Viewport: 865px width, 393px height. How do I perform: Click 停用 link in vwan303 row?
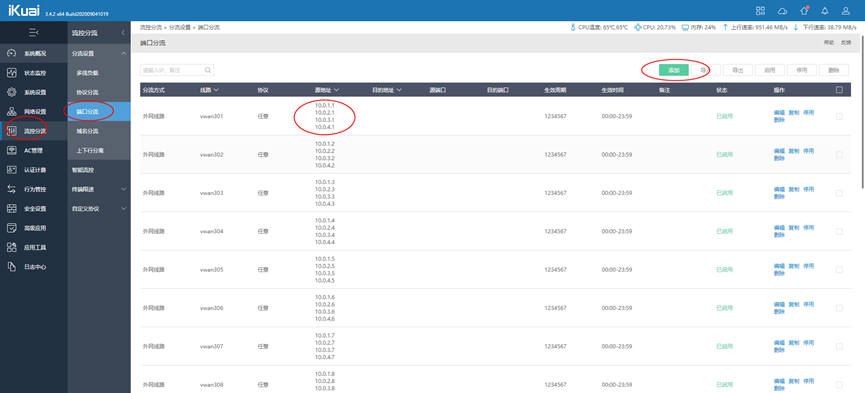click(808, 189)
